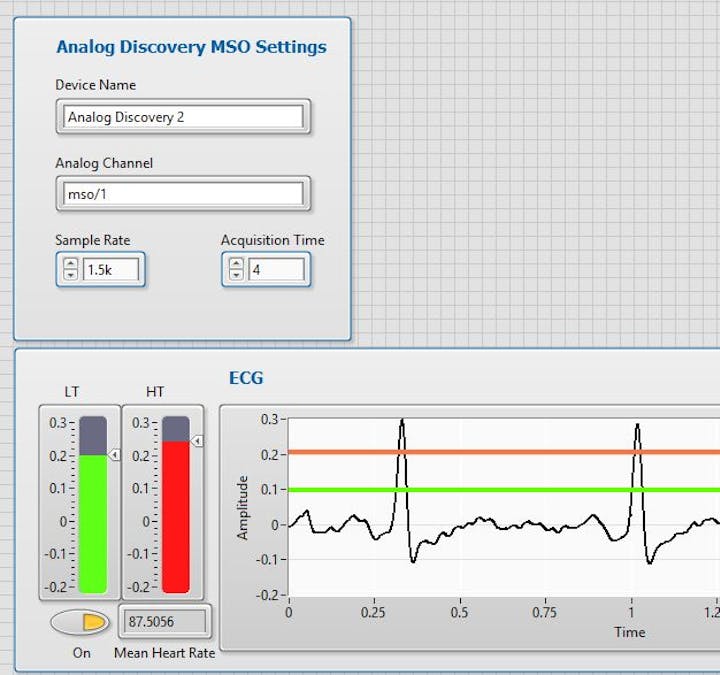Click the Mean Heart Rate value 87.5056

click(x=163, y=622)
